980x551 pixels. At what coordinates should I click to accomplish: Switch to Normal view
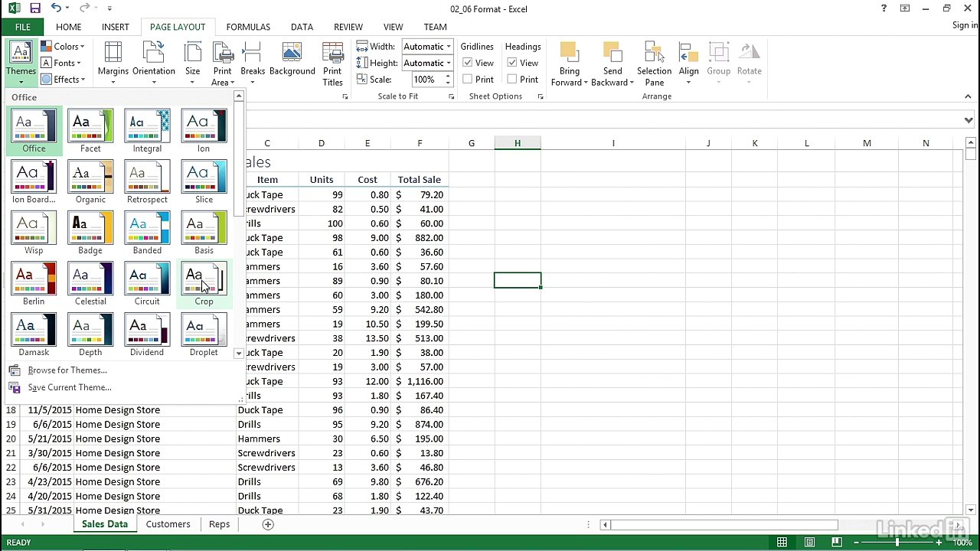[782, 543]
